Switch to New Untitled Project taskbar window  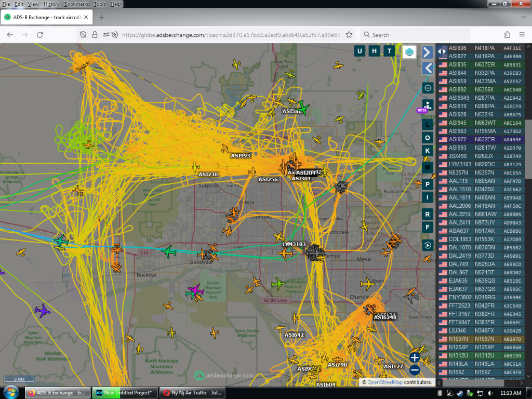click(125, 393)
